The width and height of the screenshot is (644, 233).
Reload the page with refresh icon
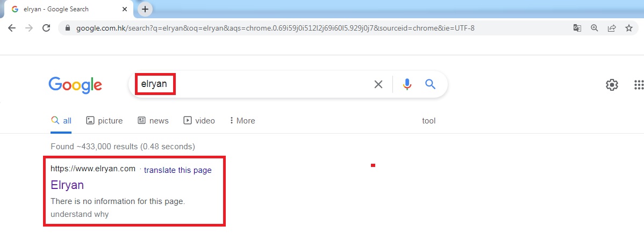point(46,28)
